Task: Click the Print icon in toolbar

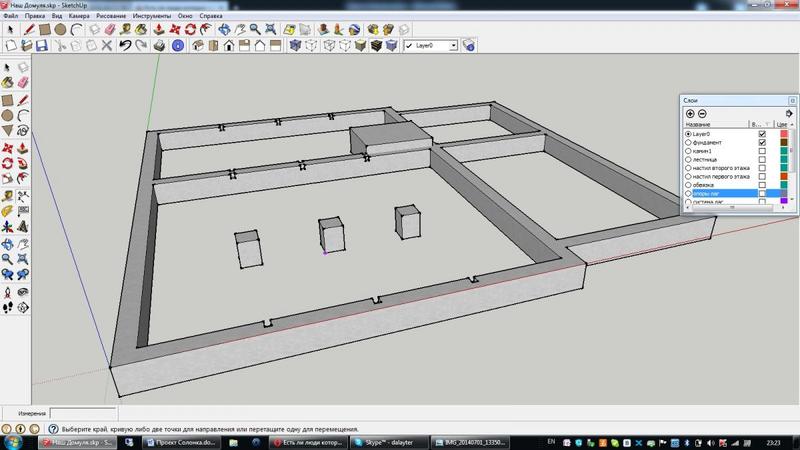Action: point(159,45)
